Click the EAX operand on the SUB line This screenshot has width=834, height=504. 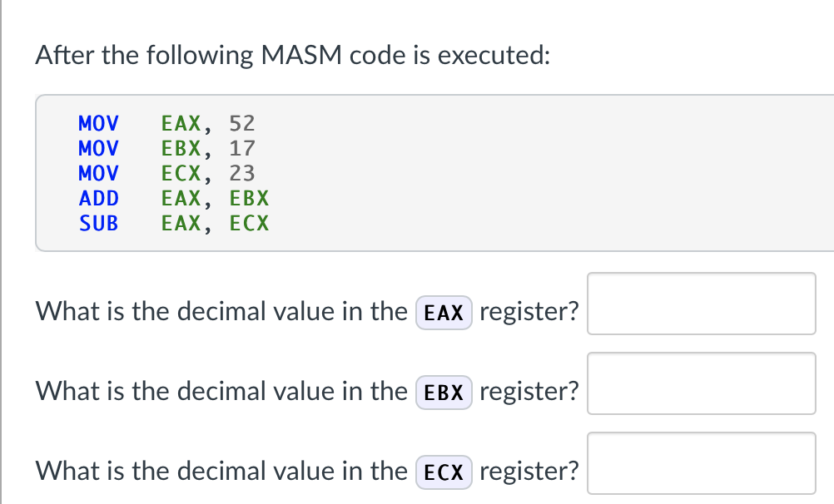[181, 224]
